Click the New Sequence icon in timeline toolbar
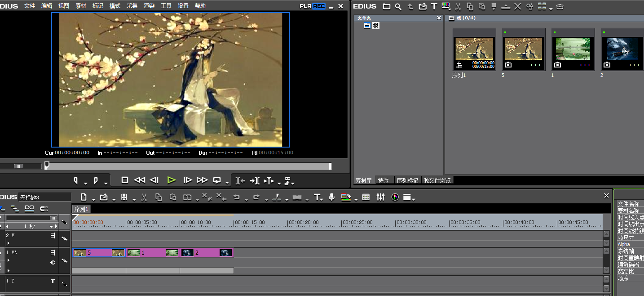Image resolution: width=644 pixels, height=296 pixels. tap(84, 197)
